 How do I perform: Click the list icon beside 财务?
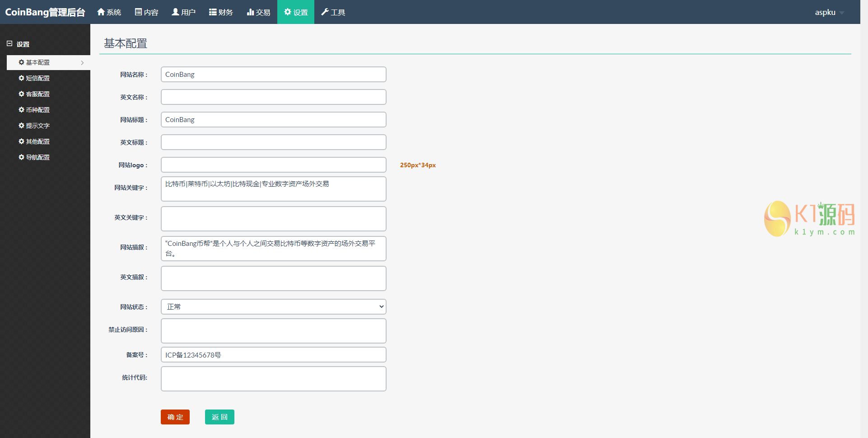click(213, 12)
